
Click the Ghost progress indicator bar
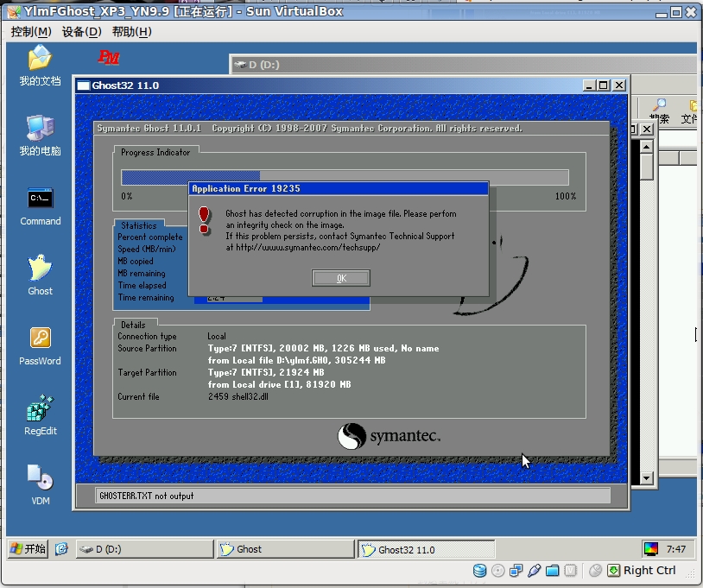[x=345, y=178]
